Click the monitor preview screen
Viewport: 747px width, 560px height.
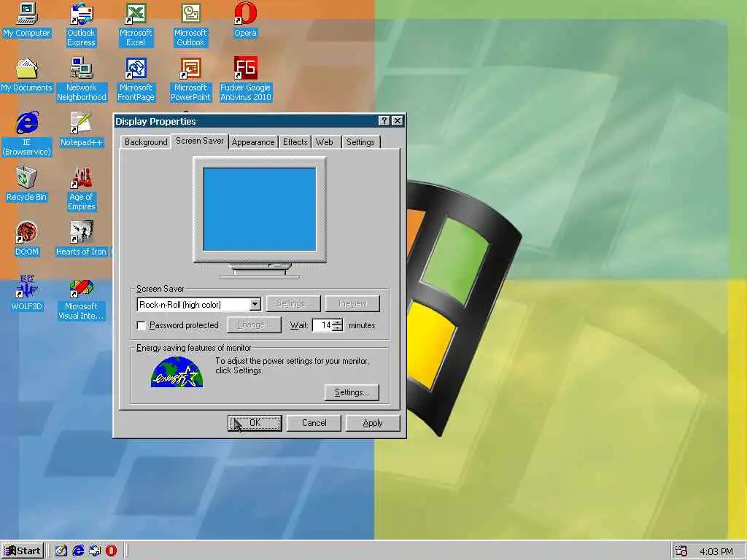click(260, 209)
